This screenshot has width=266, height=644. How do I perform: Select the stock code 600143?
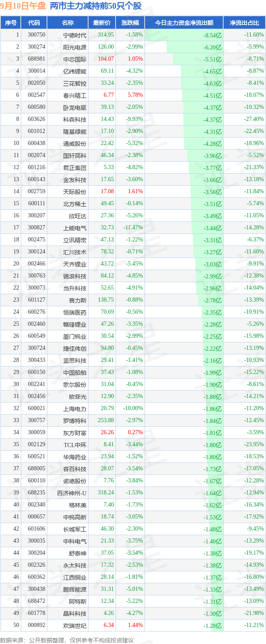37,179
